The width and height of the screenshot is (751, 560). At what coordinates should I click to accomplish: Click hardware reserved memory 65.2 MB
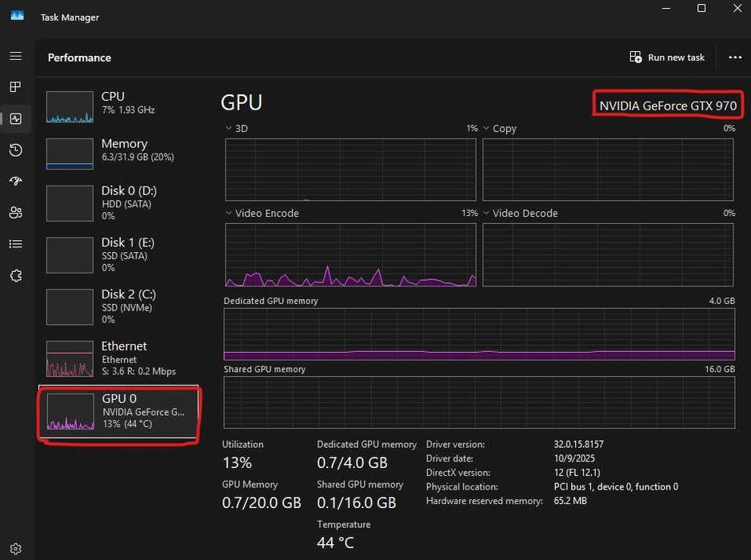pos(570,501)
